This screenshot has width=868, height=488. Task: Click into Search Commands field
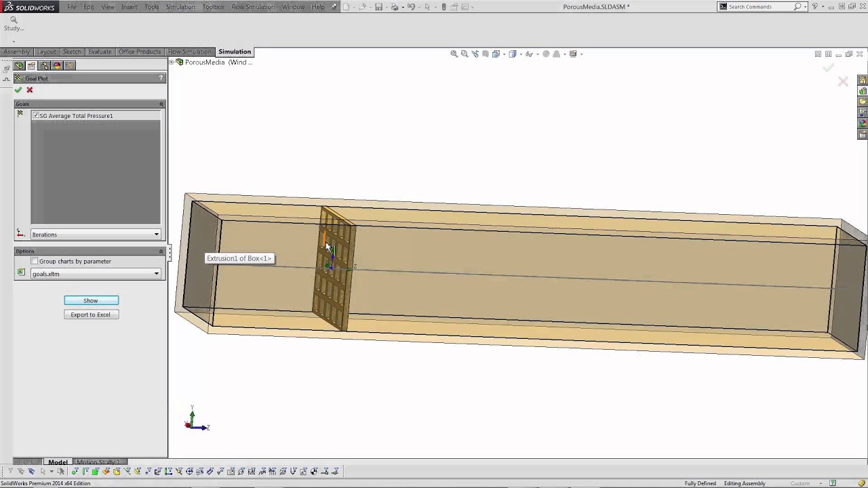click(x=759, y=7)
